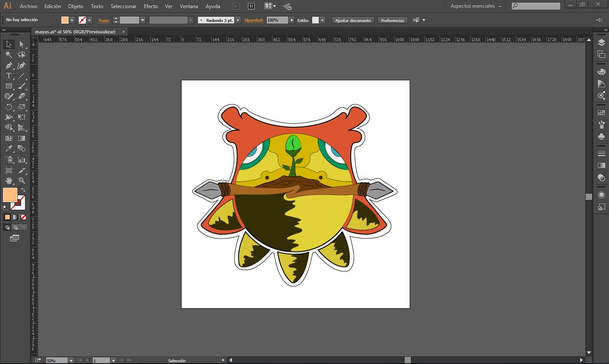Choose the Gradient tool
The height and width of the screenshot is (364, 609).
(22, 138)
